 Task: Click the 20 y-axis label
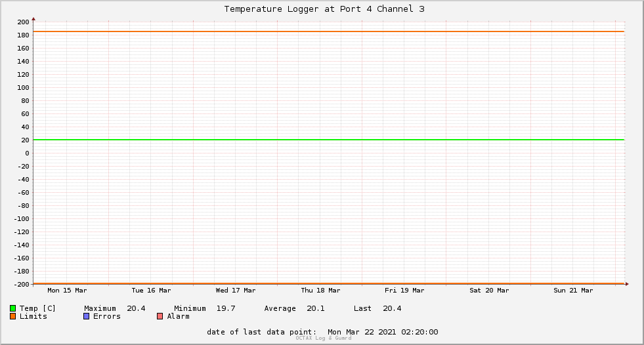point(26,140)
